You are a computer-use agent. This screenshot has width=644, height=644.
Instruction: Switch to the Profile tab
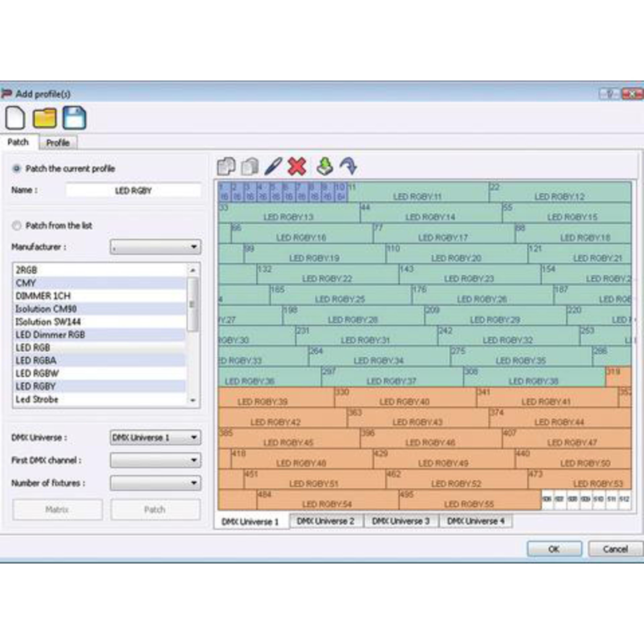coord(58,142)
